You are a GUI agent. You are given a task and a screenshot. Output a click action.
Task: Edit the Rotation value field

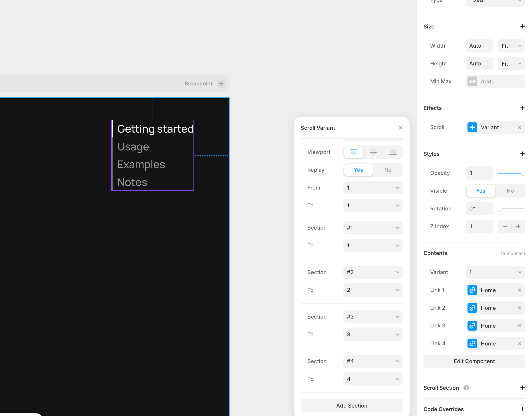pos(479,209)
